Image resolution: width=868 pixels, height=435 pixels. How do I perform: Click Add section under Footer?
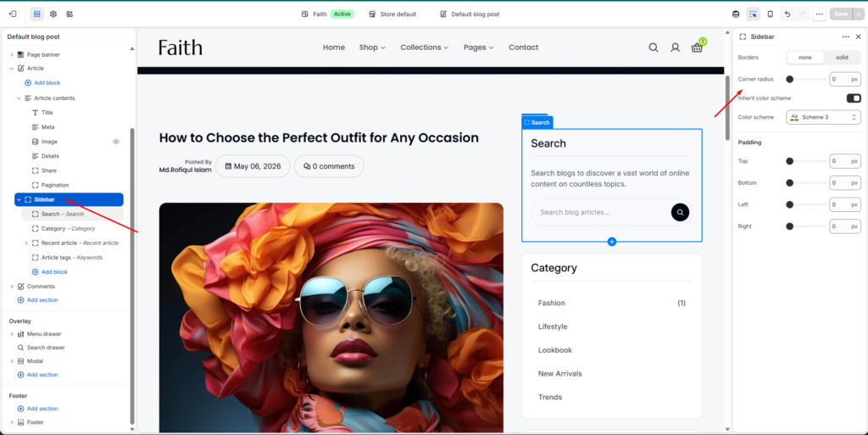pos(37,409)
